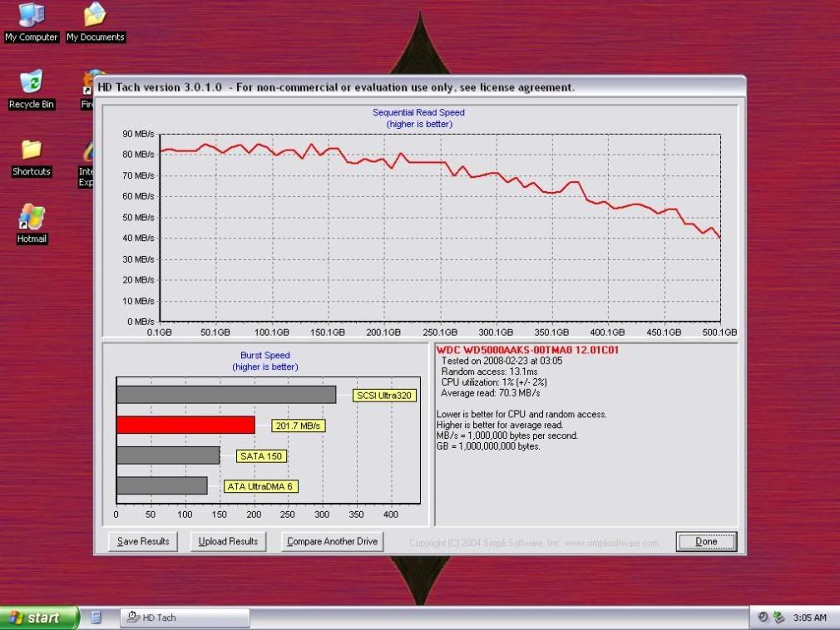The width and height of the screenshot is (840, 630).
Task: Click the SATA 150 label
Action: 261,456
